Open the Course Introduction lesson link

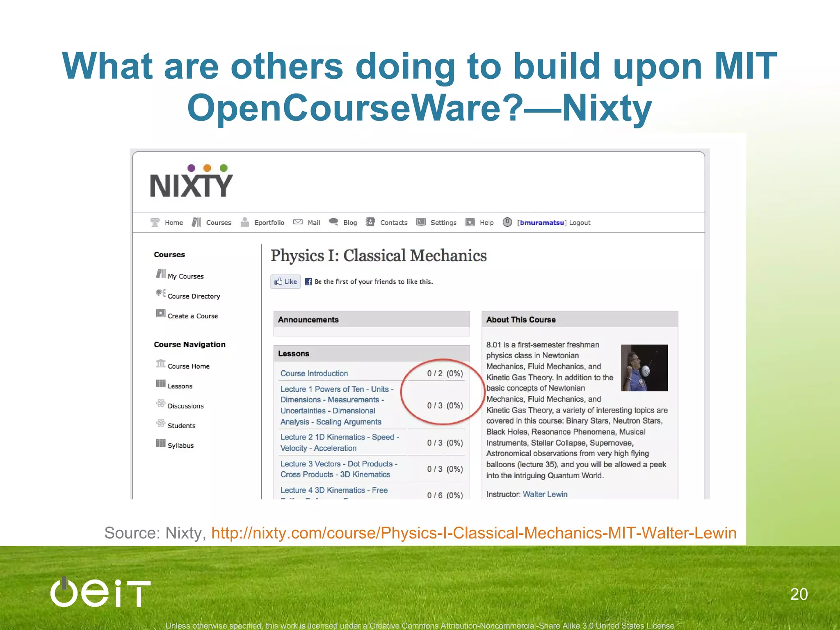pos(314,373)
